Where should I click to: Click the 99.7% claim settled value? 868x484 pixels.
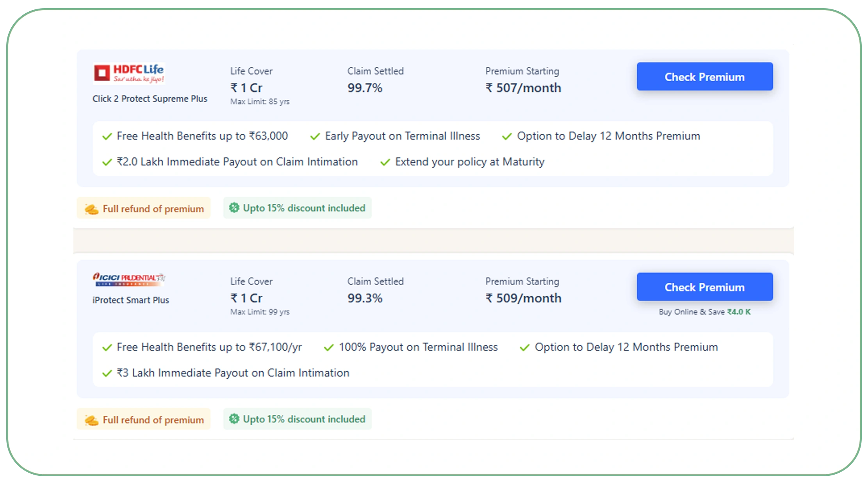(365, 88)
